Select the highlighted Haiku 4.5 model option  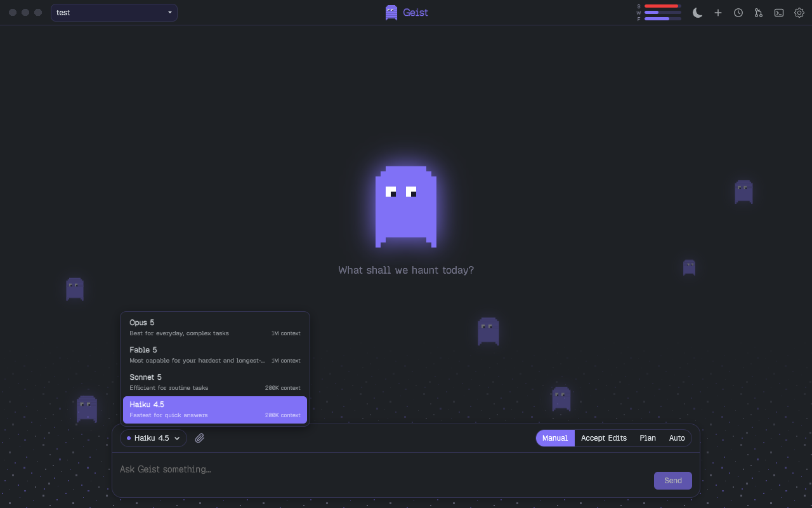(215, 410)
